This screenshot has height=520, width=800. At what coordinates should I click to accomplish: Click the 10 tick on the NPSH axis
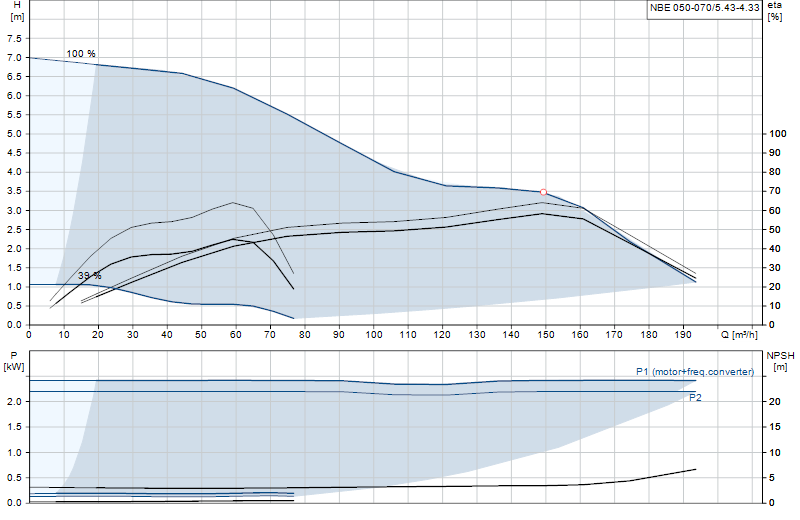click(774, 453)
